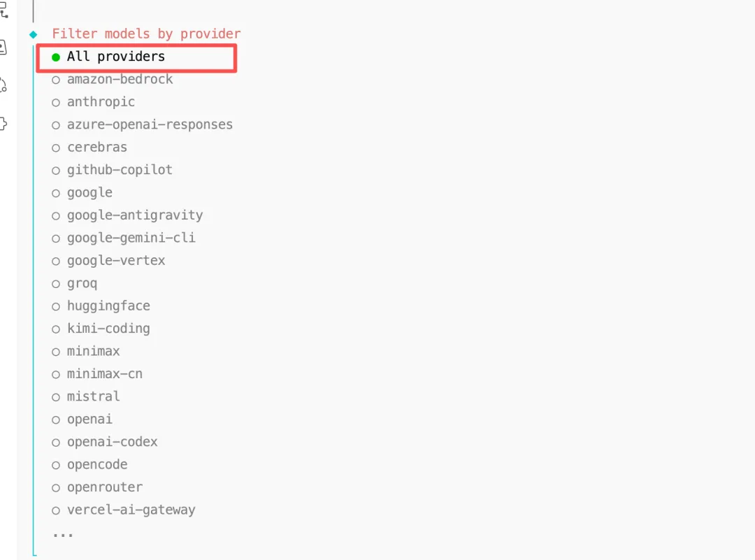Screen dimensions: 755x560
Task: Choose the kimi-coding provider
Action: click(108, 328)
